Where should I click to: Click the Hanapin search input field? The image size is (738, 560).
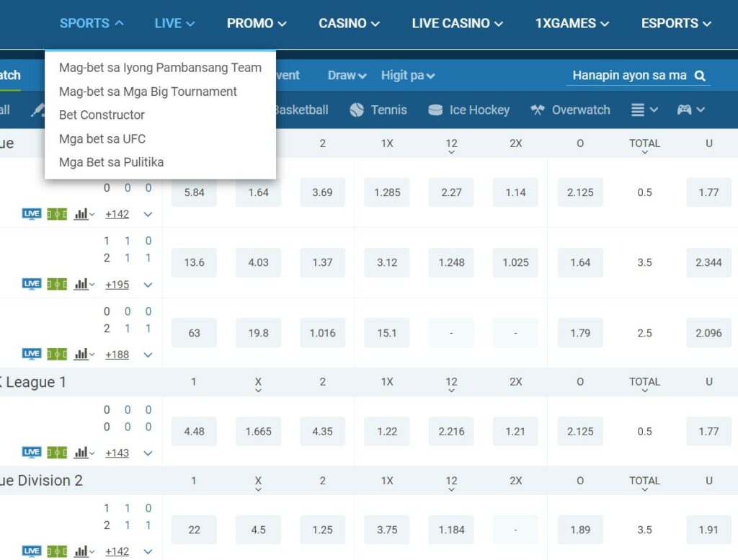click(x=628, y=76)
